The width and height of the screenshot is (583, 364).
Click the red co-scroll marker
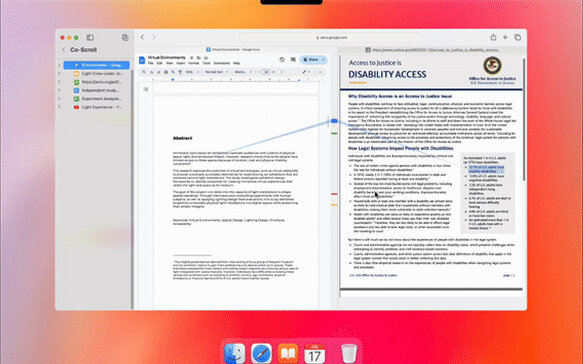[334, 194]
